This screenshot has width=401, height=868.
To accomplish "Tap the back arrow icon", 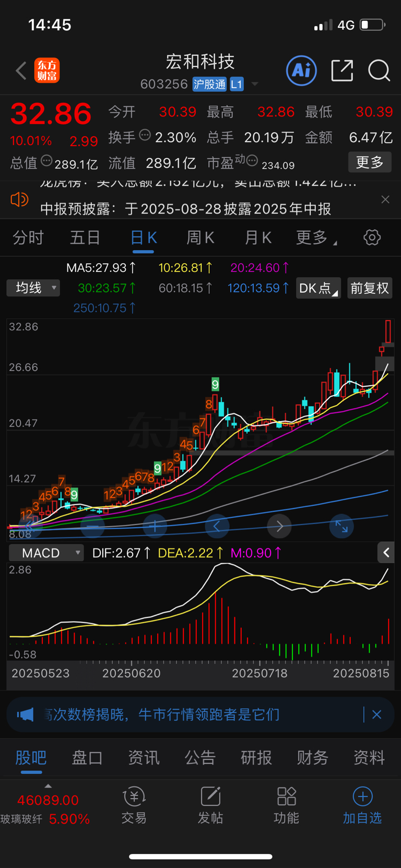I will coord(21,70).
